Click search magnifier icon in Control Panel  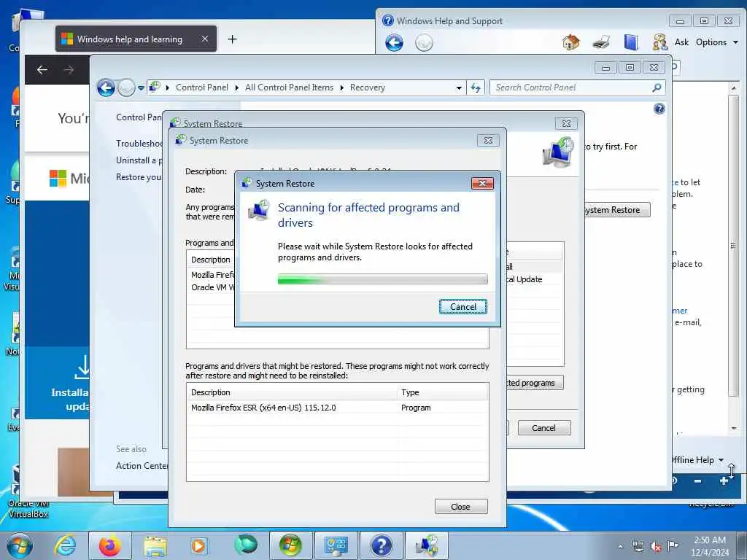[x=657, y=87]
